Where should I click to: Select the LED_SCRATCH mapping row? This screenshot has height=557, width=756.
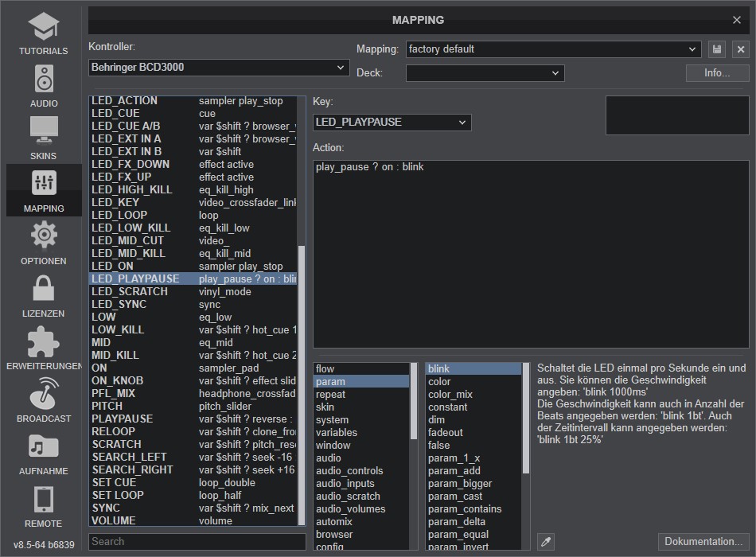click(x=193, y=292)
